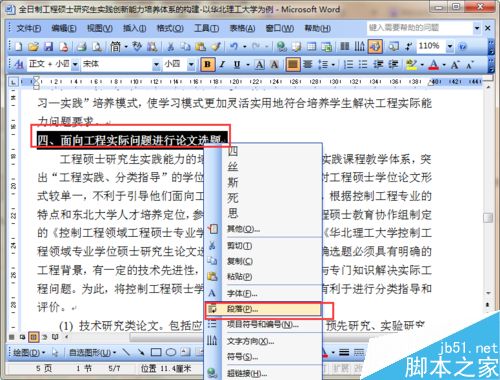This screenshot has height=380, width=500.
Task: Choose 其他(O)... in context menu
Action: 263,229
